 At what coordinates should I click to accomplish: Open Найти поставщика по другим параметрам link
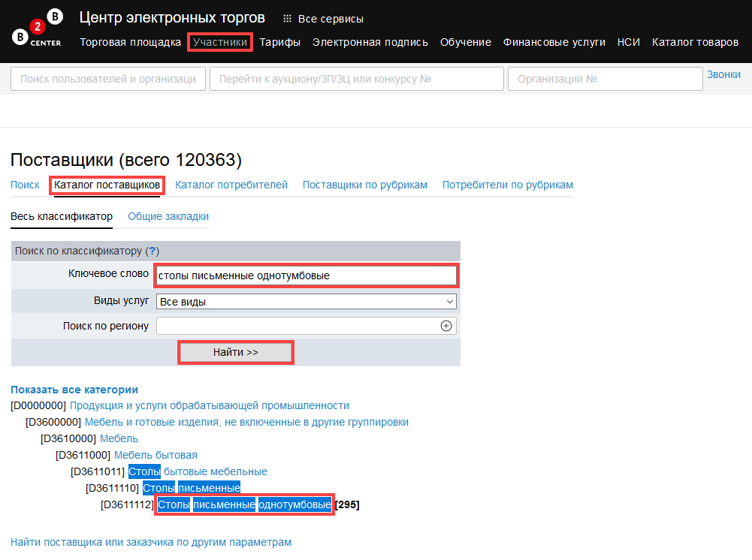[151, 542]
